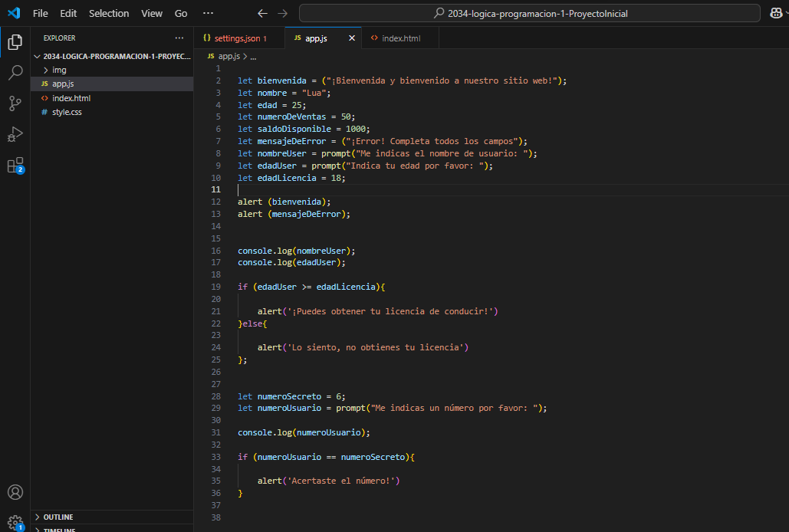Image resolution: width=789 pixels, height=532 pixels.
Task: Open the Manage gear menu
Action: (15, 523)
